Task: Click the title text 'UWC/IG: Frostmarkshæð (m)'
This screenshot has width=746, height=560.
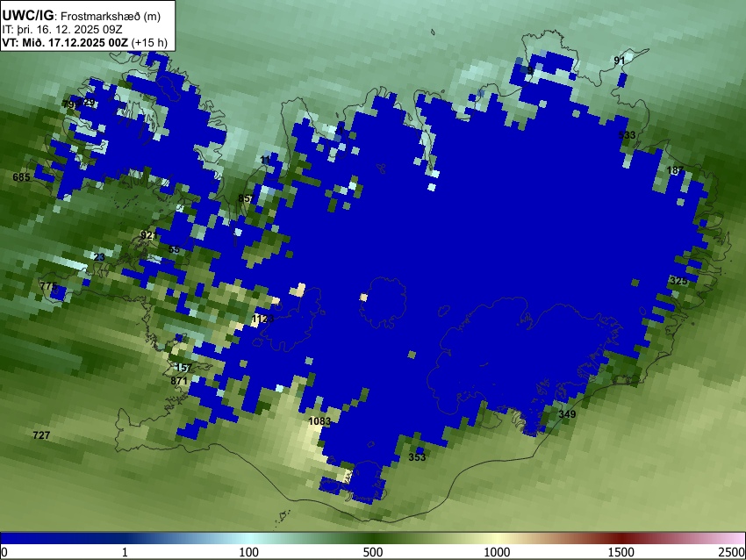Action: click(x=82, y=16)
